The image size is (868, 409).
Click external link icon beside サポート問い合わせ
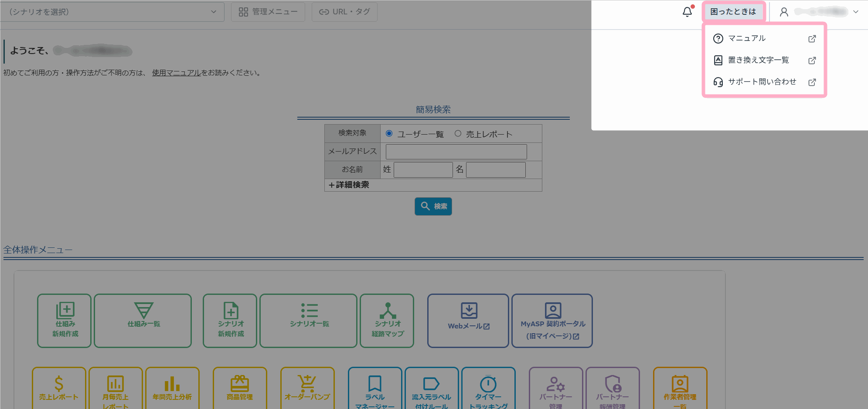click(812, 82)
